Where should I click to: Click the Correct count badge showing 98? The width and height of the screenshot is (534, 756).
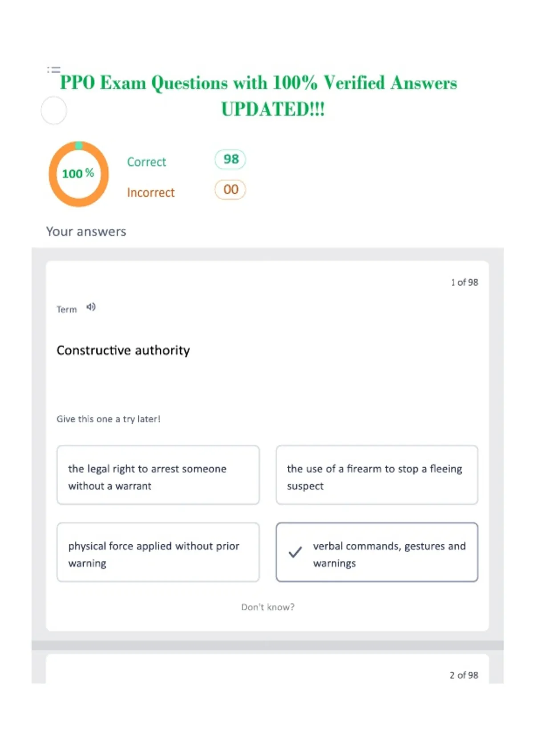click(231, 159)
